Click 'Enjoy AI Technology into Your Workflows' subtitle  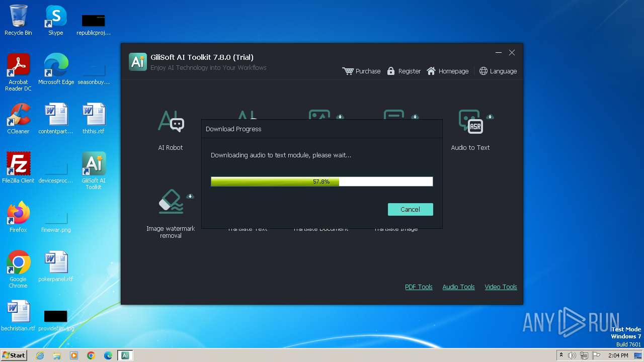(208, 68)
